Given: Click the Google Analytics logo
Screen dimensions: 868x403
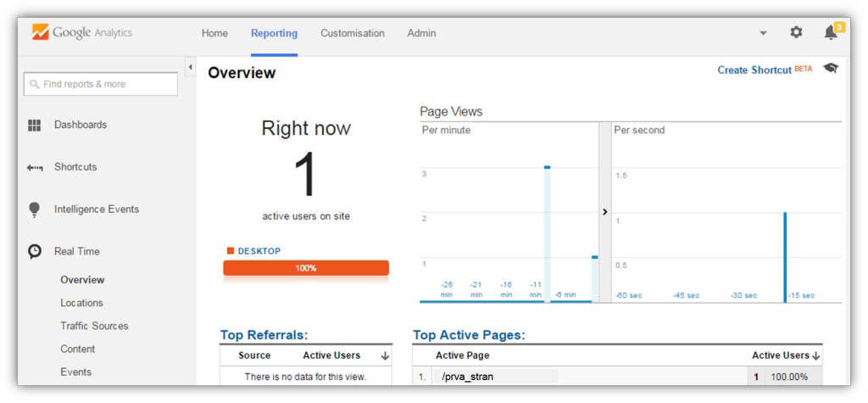Looking at the screenshot, I should point(82,33).
